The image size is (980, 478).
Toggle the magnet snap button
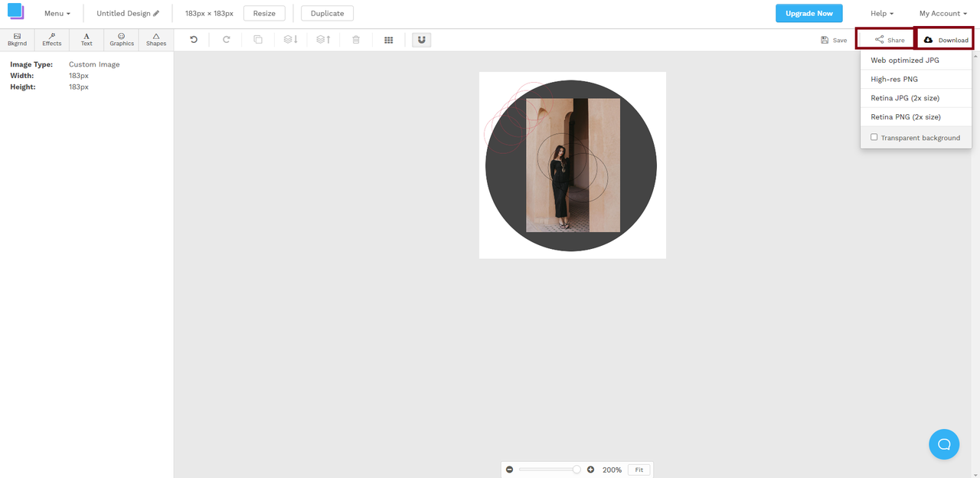point(422,40)
